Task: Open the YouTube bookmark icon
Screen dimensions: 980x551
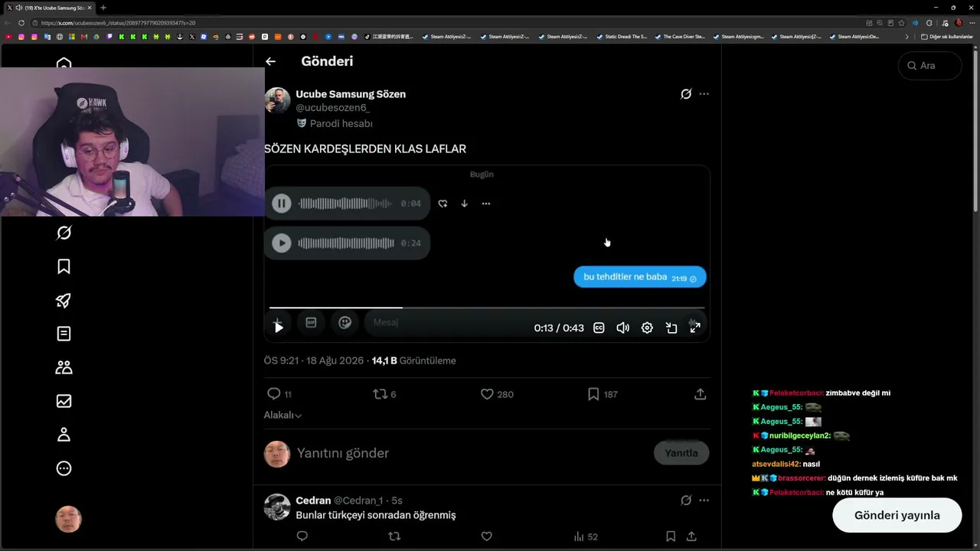Action: point(8,37)
